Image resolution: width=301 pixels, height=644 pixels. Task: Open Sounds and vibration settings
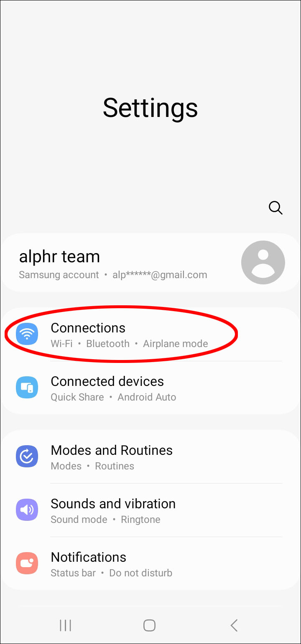150,510
